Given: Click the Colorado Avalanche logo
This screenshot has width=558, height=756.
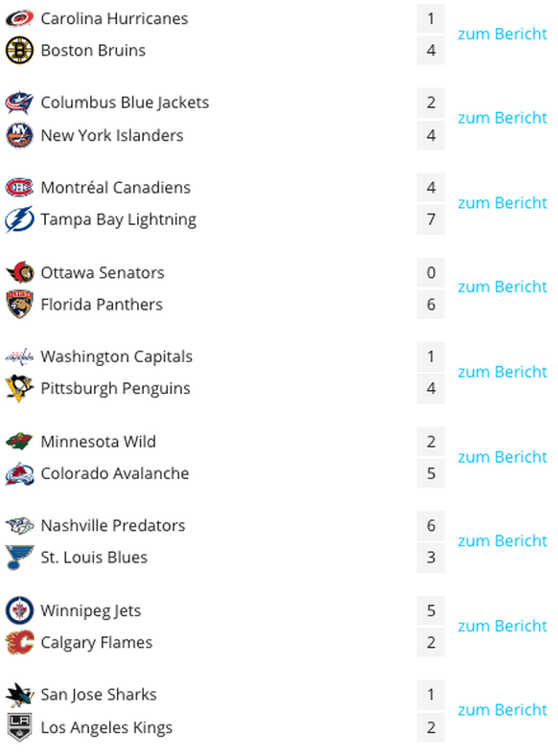Looking at the screenshot, I should pyautogui.click(x=19, y=473).
